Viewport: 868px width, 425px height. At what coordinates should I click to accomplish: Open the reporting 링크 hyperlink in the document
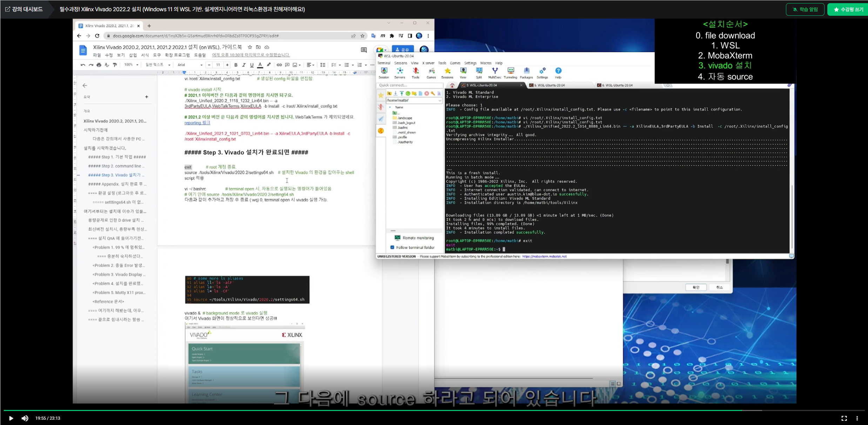(x=197, y=123)
